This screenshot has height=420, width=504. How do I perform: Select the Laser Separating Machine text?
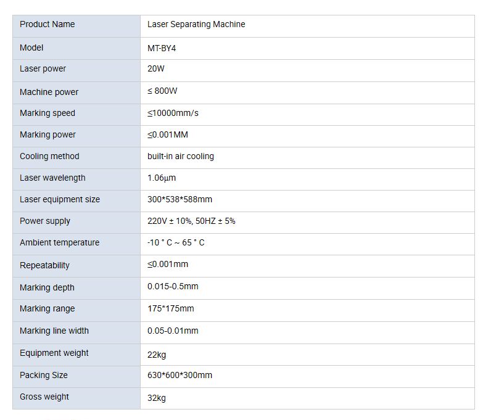click(196, 25)
